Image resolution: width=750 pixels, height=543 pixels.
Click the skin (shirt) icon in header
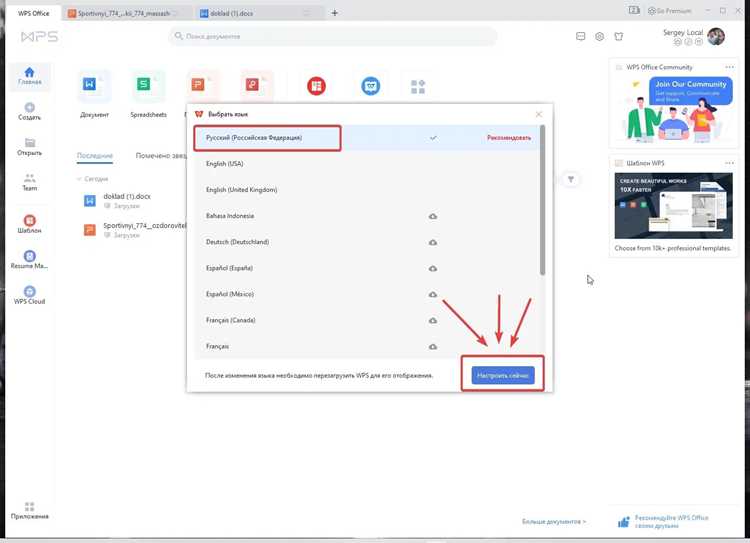click(618, 36)
